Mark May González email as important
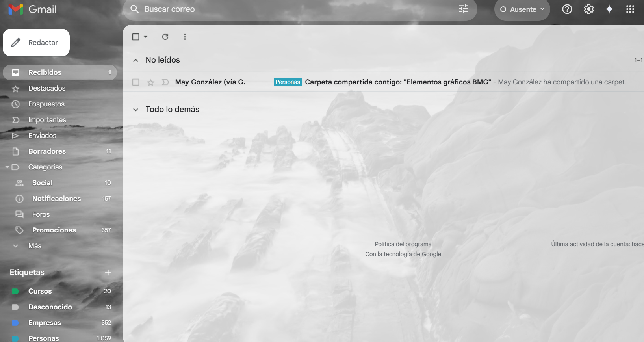This screenshot has width=644, height=342. 165,82
